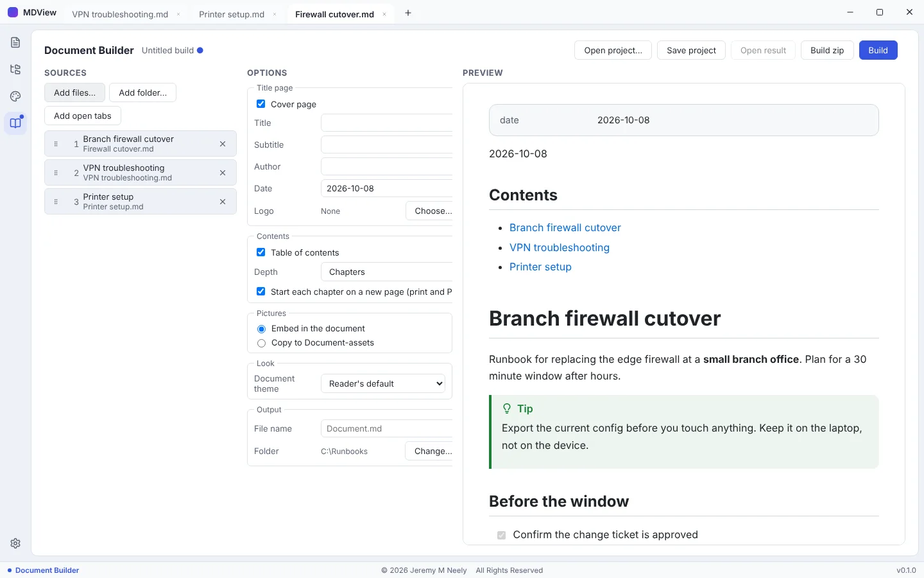924x578 pixels.
Task: Select the Firewall cutover.md tab
Action: [x=334, y=14]
